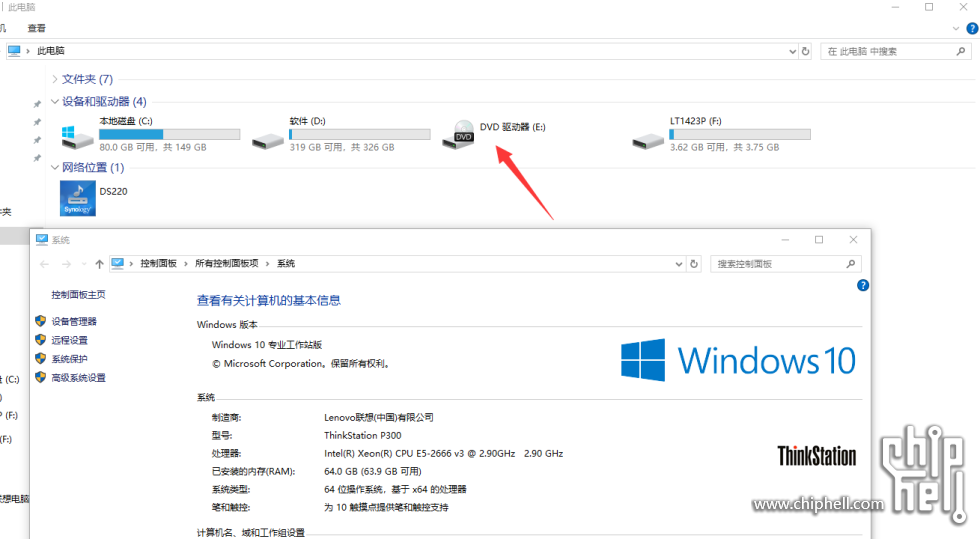Viewport: 980px width, 539px height.
Task: Click 控制面板 breadcrumb in address bar
Action: click(158, 263)
